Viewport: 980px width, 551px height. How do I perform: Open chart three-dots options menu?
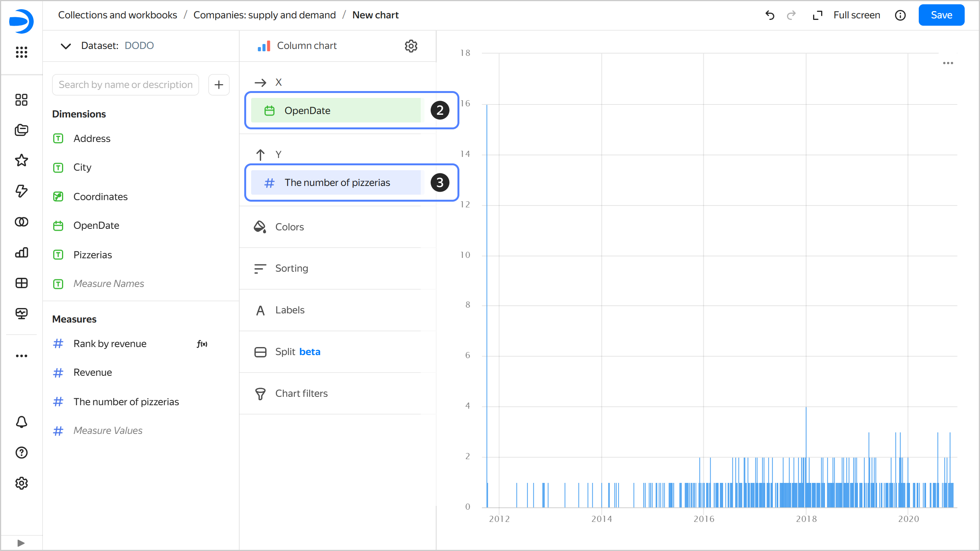coord(948,63)
